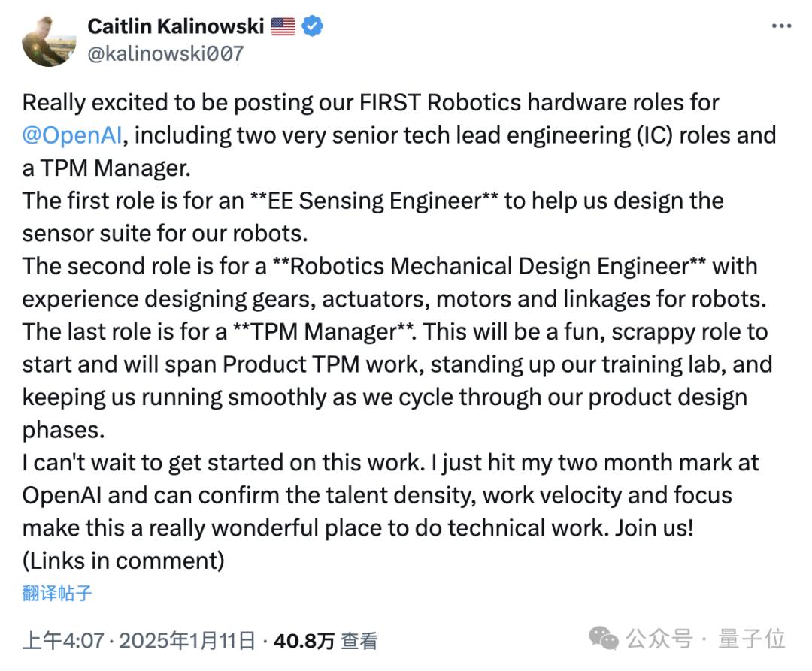This screenshot has height=671, width=812.
Task: Click the 公众号 watermark text
Action: click(x=659, y=639)
